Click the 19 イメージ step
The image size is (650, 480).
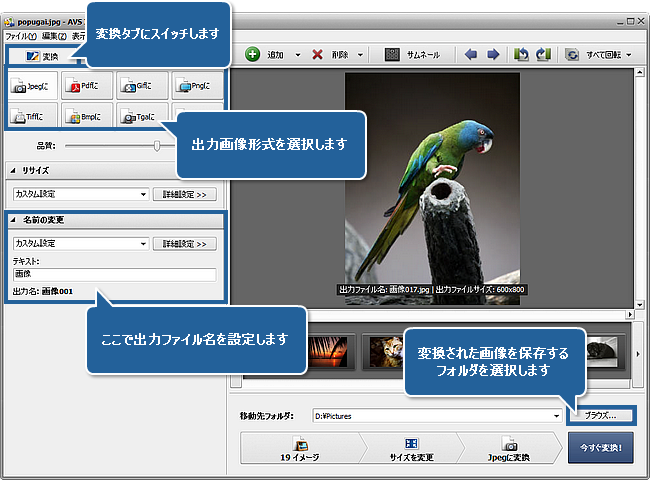pyautogui.click(x=300, y=448)
